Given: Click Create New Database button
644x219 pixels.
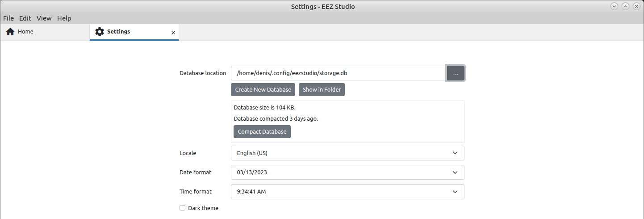Looking at the screenshot, I should [263, 89].
